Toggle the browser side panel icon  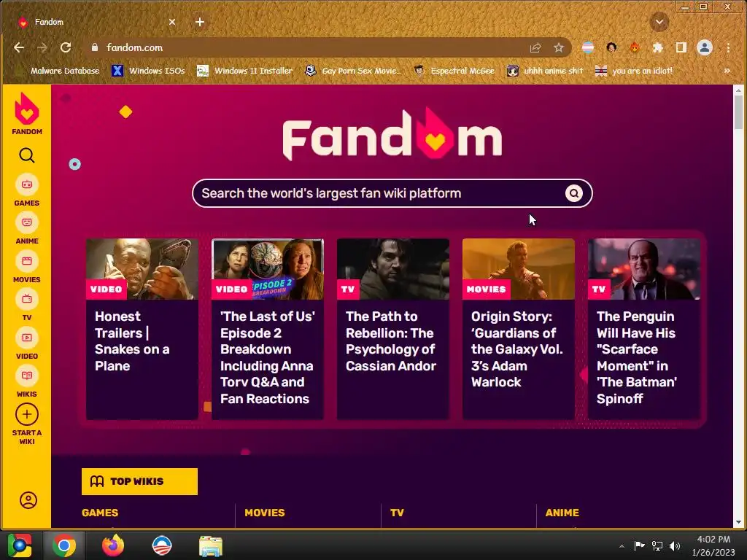pos(681,47)
